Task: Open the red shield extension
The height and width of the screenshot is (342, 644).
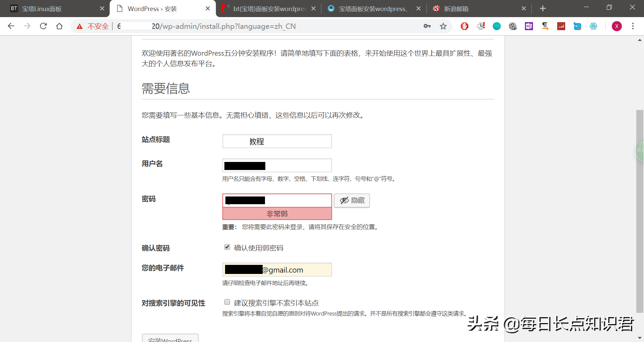Action: pyautogui.click(x=465, y=26)
